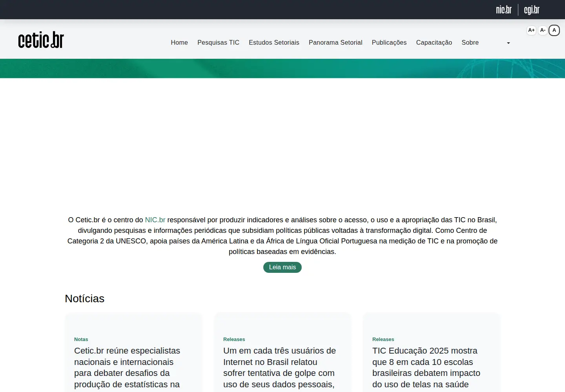Expand the dropdown arrow right of Sobre
565x392 pixels.
click(508, 43)
